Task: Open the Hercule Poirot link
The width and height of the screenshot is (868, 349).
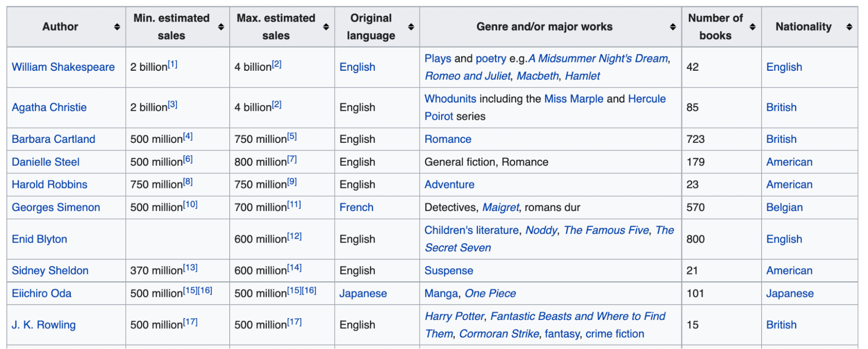Action: (647, 99)
